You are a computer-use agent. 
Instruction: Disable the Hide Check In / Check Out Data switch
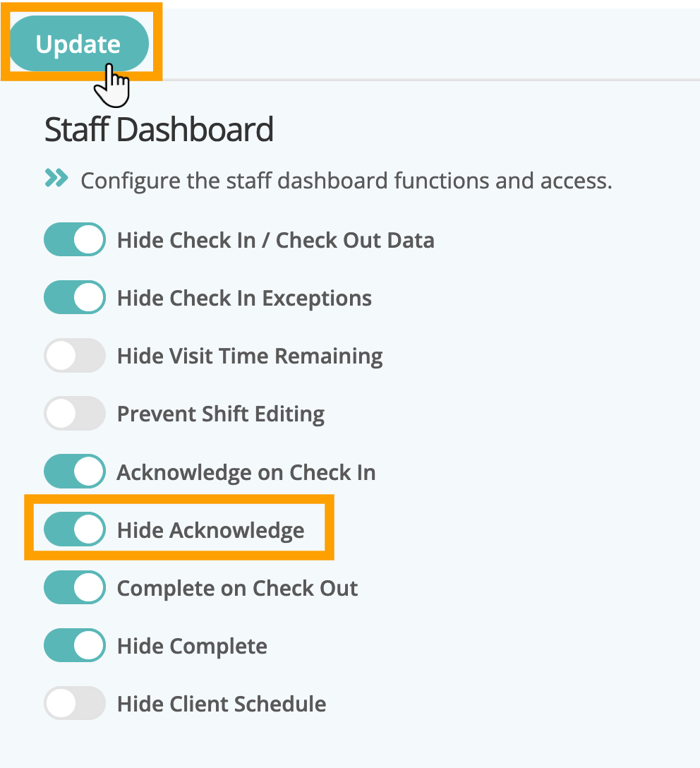click(x=75, y=240)
